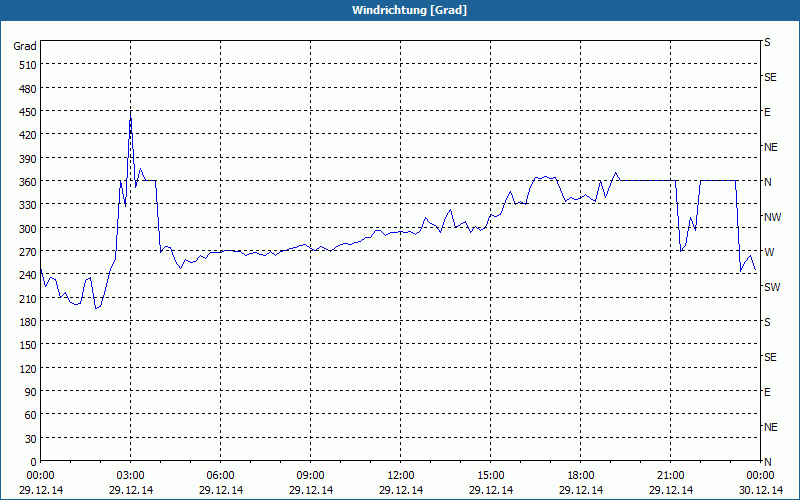The height and width of the screenshot is (500, 800).
Task: Select the NE compass label at 390 level
Action: point(770,147)
